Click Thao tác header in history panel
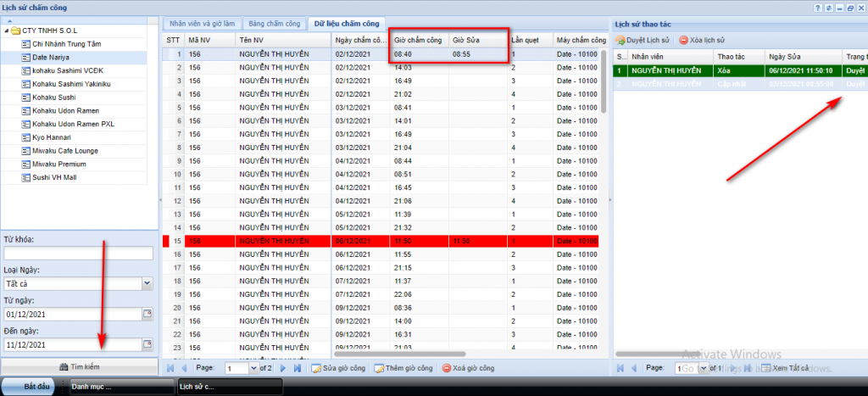The image size is (868, 396). click(x=739, y=57)
